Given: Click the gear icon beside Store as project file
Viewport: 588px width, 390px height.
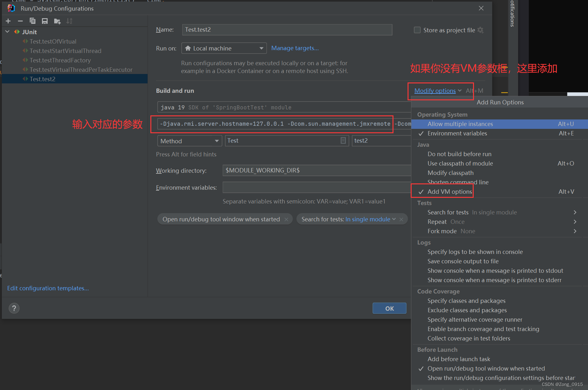Looking at the screenshot, I should coord(481,30).
